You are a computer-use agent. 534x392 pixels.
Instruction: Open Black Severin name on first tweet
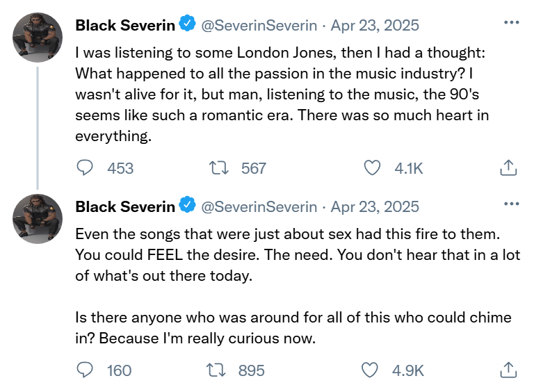125,26
